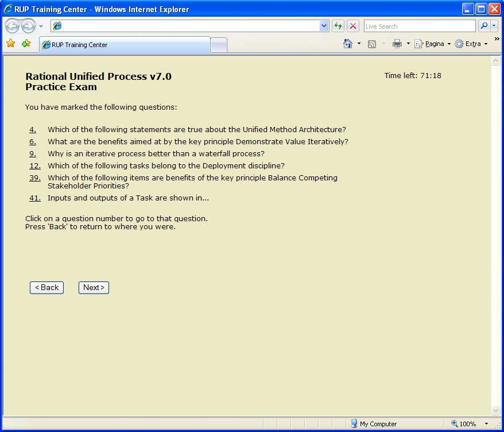Screen dimensions: 504x432
Task: Open the Favorites Center star icon
Action: pos(10,44)
